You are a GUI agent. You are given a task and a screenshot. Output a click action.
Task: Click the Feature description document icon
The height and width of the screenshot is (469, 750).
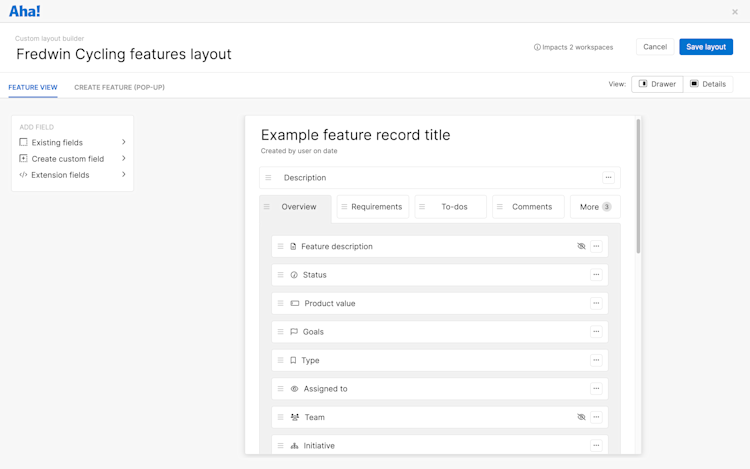(293, 246)
